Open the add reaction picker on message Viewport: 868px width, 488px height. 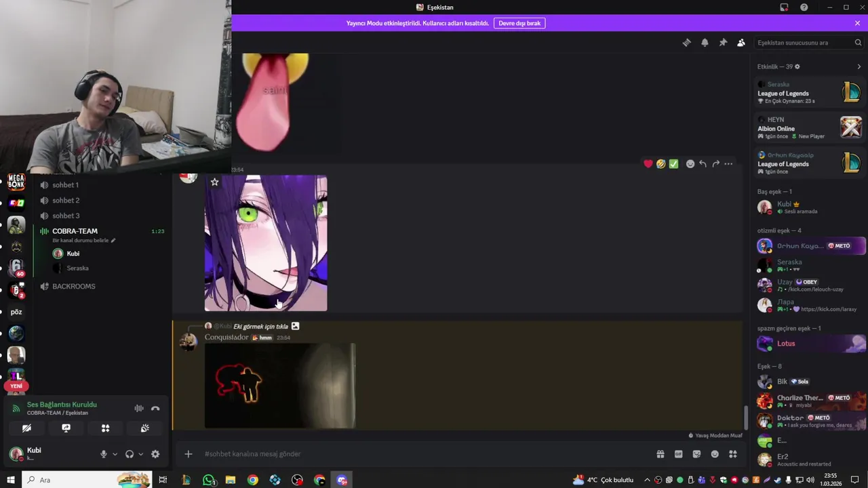(x=690, y=164)
